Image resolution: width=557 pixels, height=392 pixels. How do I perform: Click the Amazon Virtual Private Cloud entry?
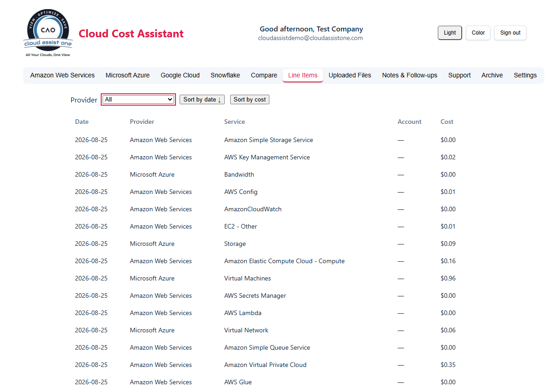click(x=265, y=365)
